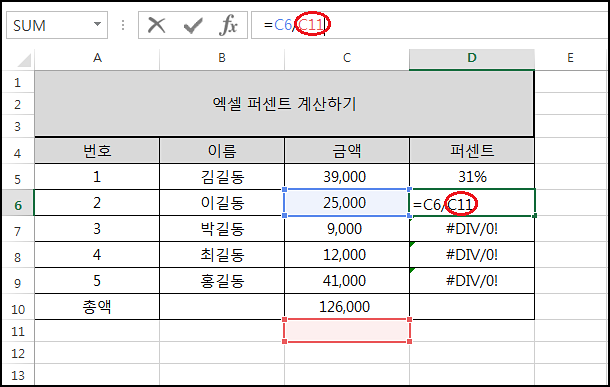
Task: Click empty cell D10 in percent column
Action: 472,306
